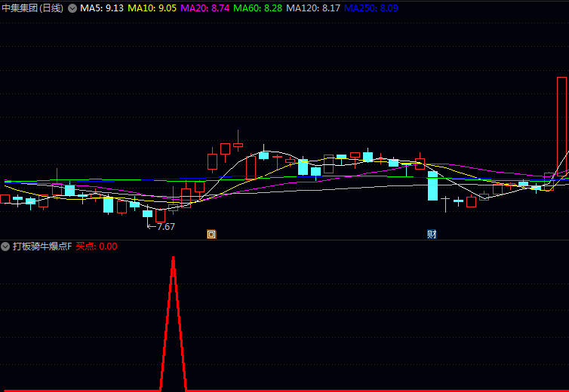The image size is (569, 392).
Task: Select the yellow MA10: 9.05 label
Action: tap(152, 8)
